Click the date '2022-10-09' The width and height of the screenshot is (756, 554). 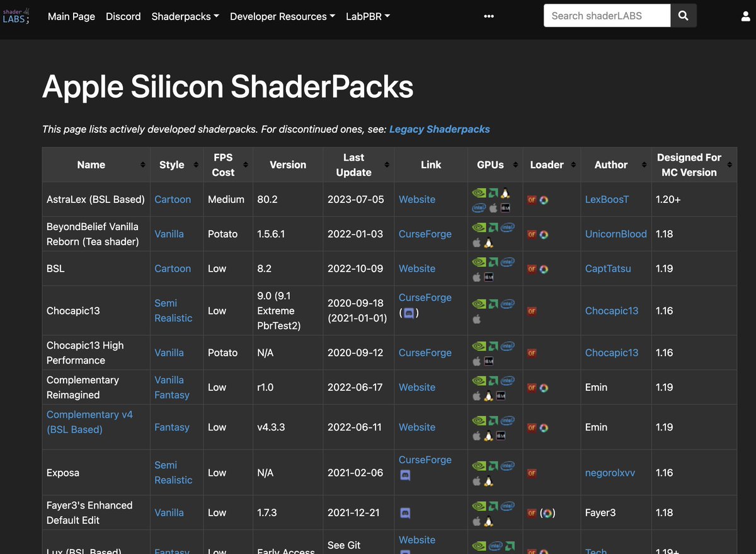[x=355, y=268]
